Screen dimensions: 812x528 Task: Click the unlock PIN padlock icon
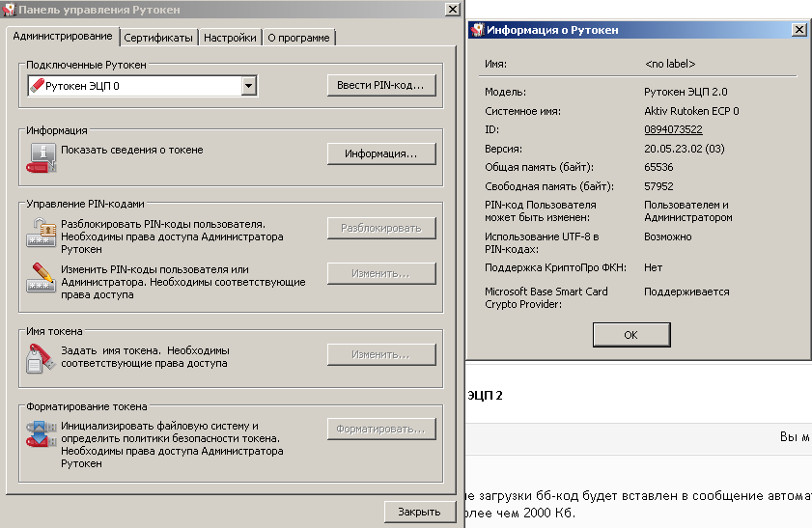click(x=42, y=234)
